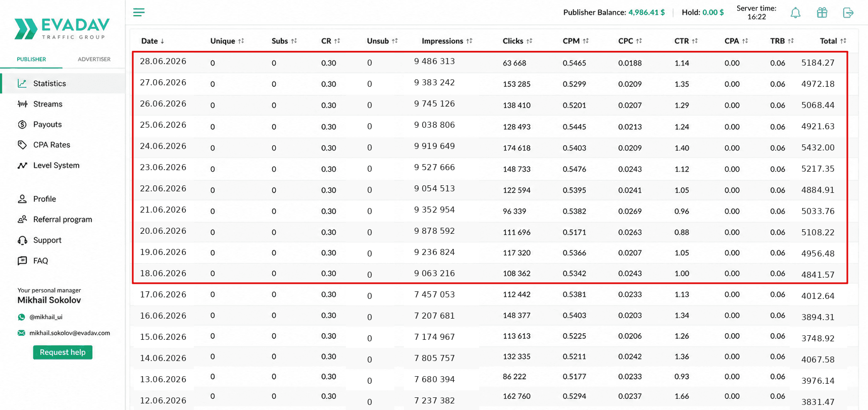868x410 pixels.
Task: Click the impressions value 7 805 757
Action: point(435,358)
